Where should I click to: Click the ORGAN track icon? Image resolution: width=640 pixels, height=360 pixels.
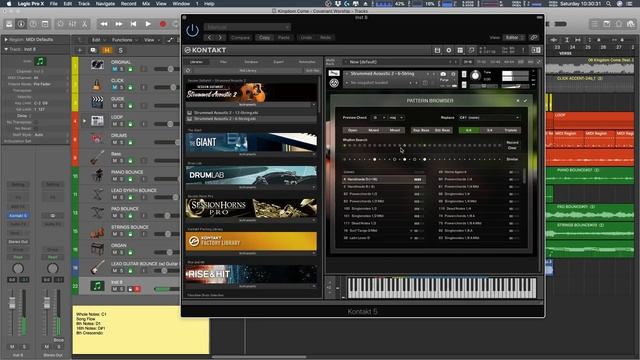click(x=97, y=249)
